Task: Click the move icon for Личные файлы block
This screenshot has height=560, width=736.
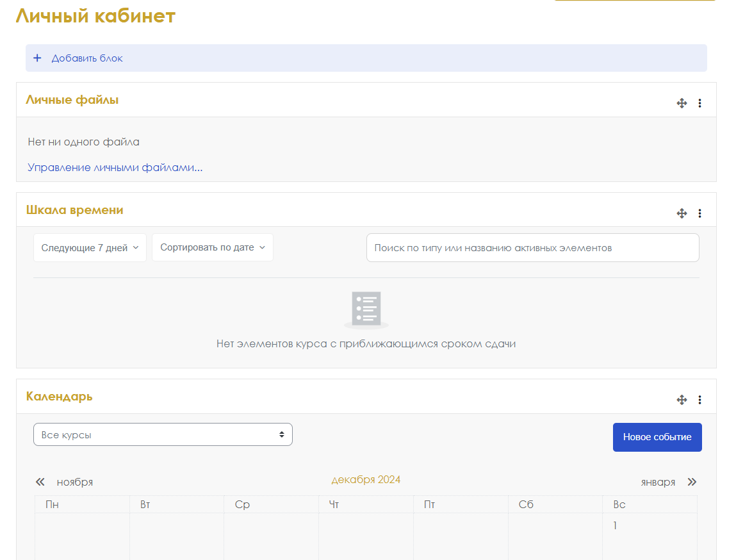Action: click(x=682, y=103)
